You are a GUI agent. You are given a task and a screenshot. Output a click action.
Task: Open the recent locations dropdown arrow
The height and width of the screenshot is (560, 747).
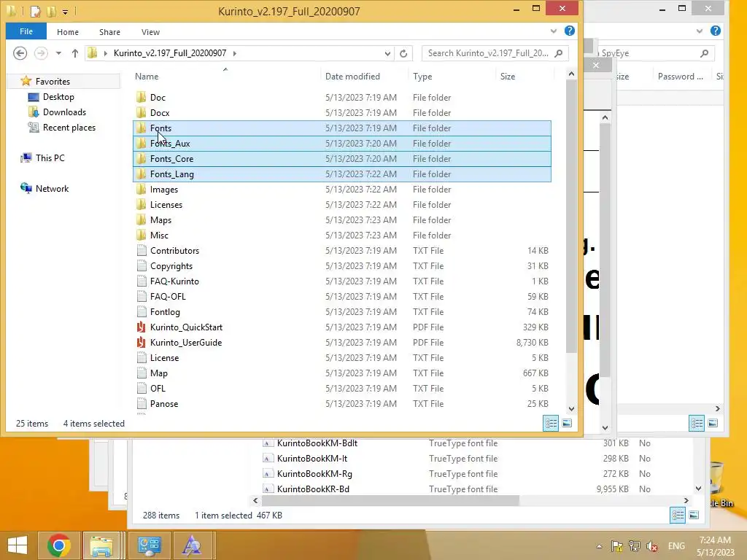point(58,53)
